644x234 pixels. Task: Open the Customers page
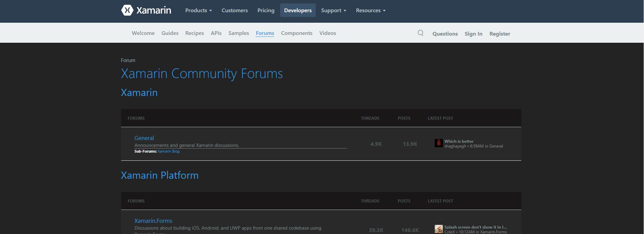235,11
